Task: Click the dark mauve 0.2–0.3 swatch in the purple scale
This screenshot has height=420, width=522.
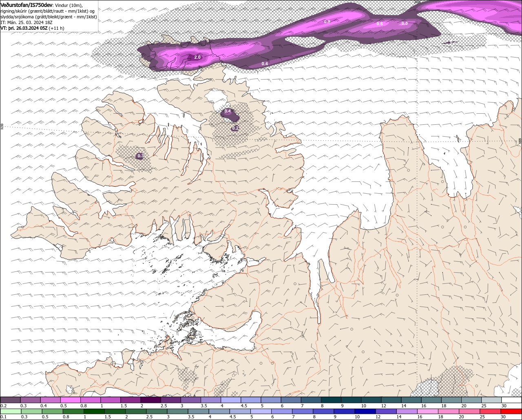Action: click(x=10, y=400)
